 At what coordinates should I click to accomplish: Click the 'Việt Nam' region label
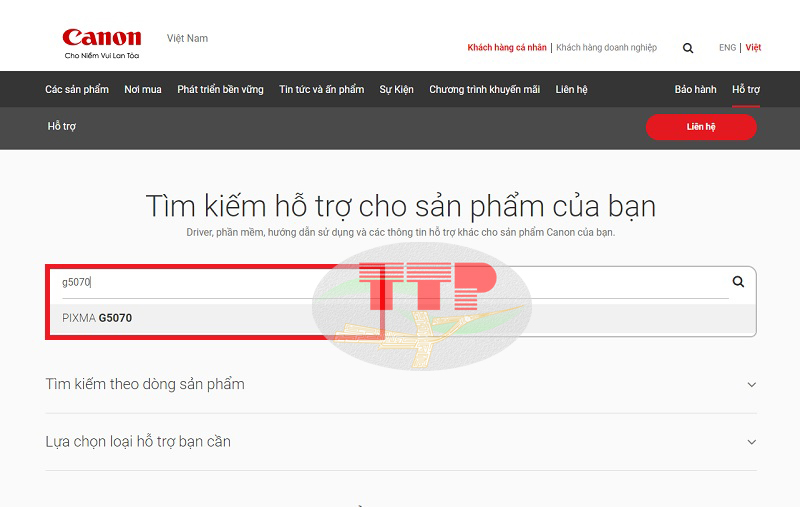pos(187,38)
